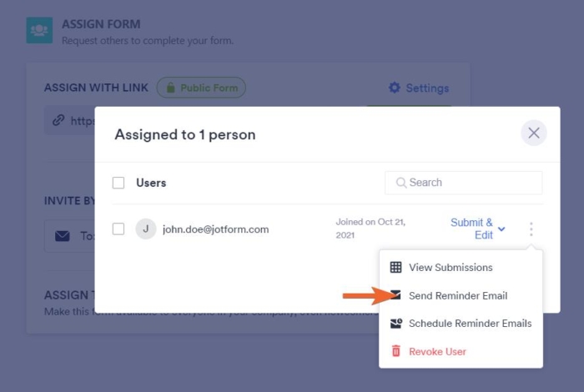This screenshot has height=392, width=584.
Task: Click the J avatar for john.doe
Action: (146, 229)
